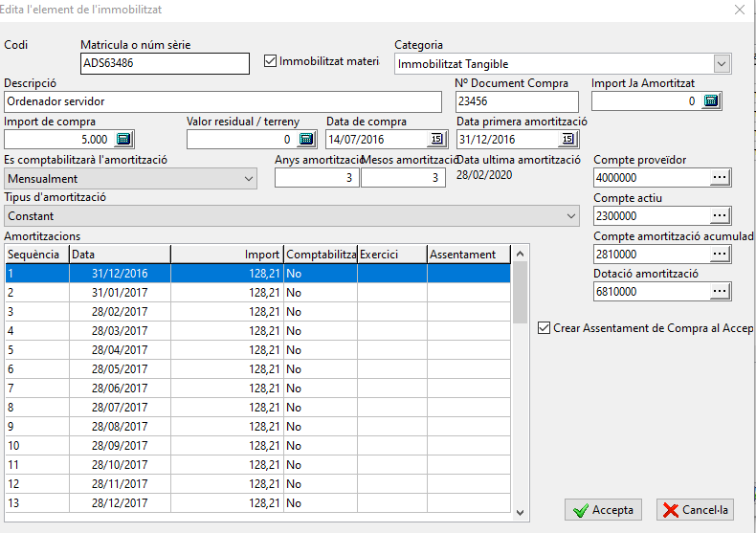Click the Compte amortització acumulada field 2810000
Screen dimensions: 756x533
(x=652, y=254)
